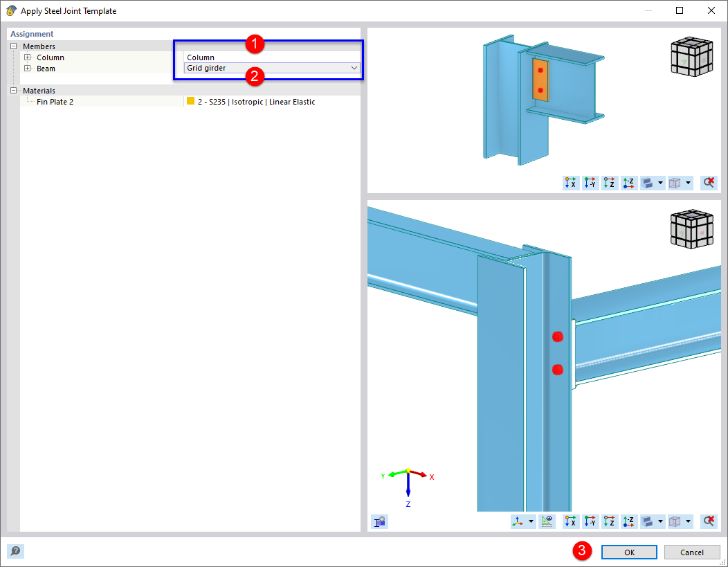
Task: Open the Grid girder dropdown
Action: point(354,68)
